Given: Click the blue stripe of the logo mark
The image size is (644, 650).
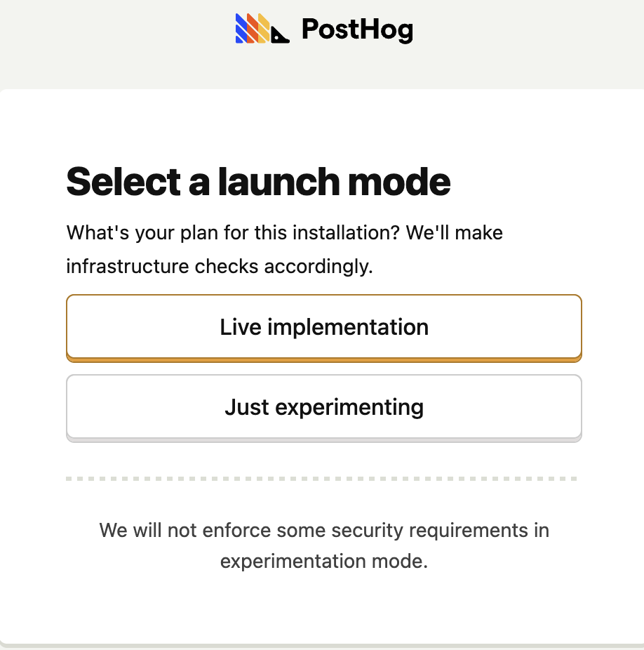Looking at the screenshot, I should (x=242, y=28).
